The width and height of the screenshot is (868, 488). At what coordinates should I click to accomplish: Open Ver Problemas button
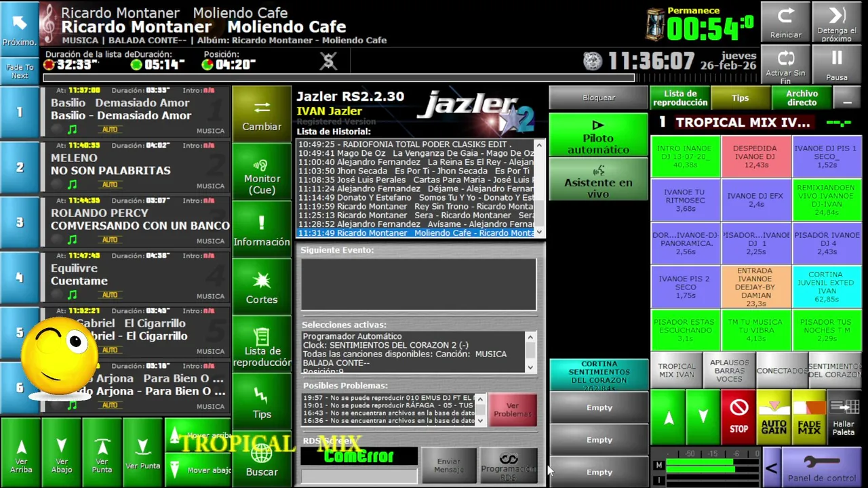(x=513, y=410)
